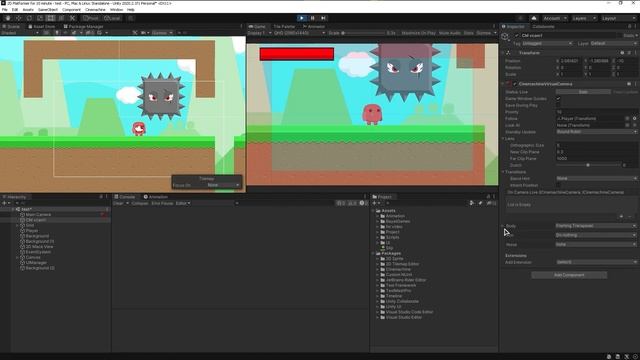Open the Shaded draw mode dropdown
Viewport: 640px width, 360px height.
tap(20, 33)
